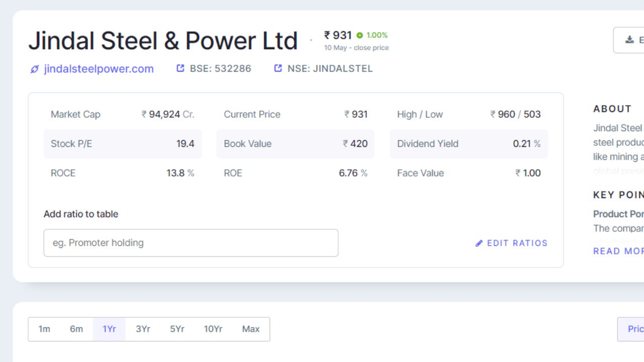
Task: Select the 1m chart range
Action: click(x=44, y=329)
